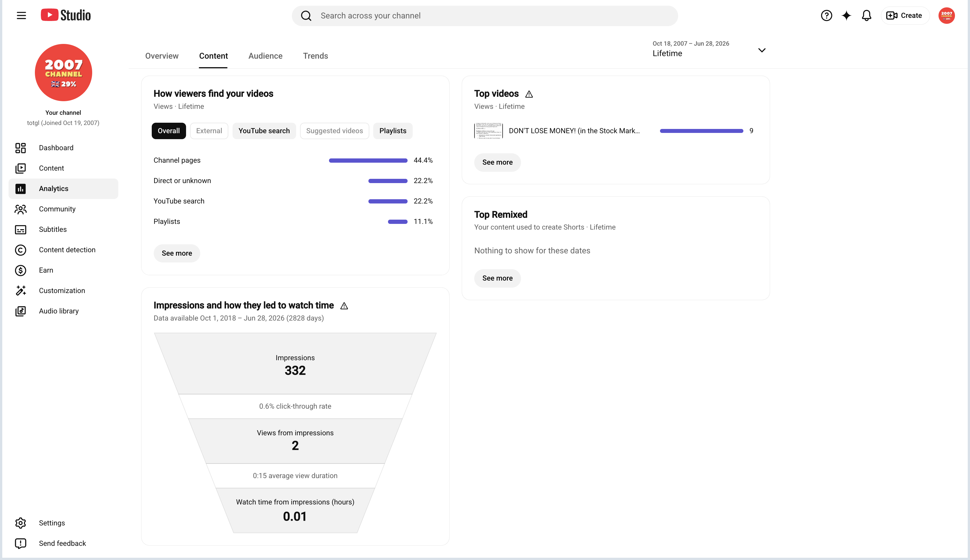
Task: Click See more under Top videos
Action: pyautogui.click(x=497, y=162)
